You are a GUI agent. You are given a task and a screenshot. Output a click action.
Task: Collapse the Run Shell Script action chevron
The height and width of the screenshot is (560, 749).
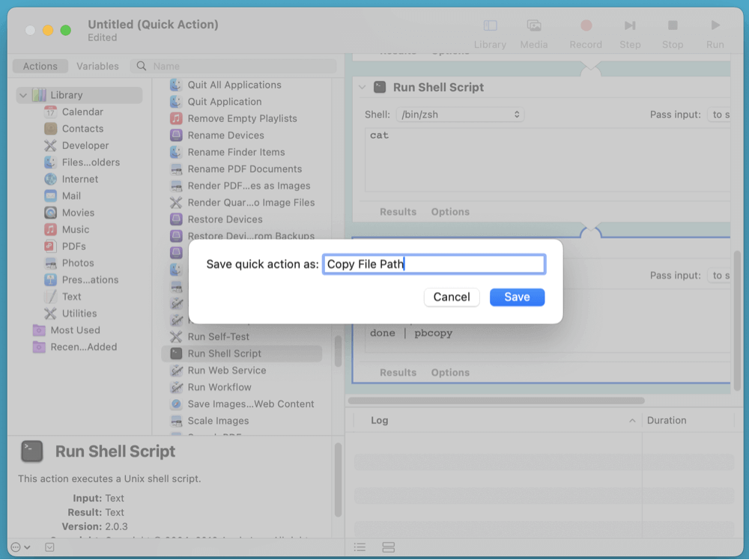point(363,88)
